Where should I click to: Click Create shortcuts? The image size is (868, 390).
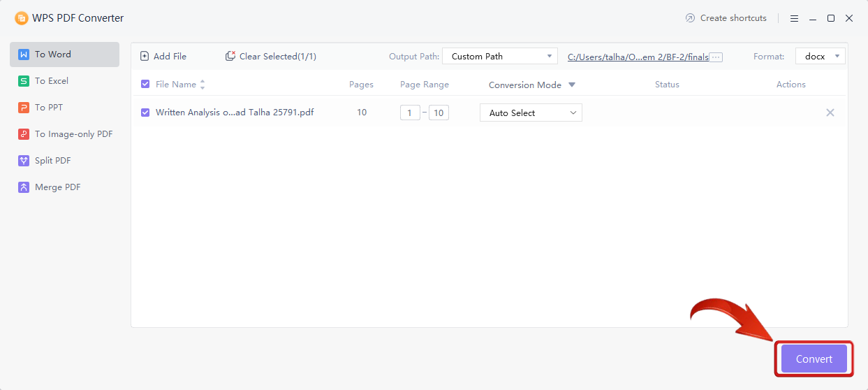[726, 18]
